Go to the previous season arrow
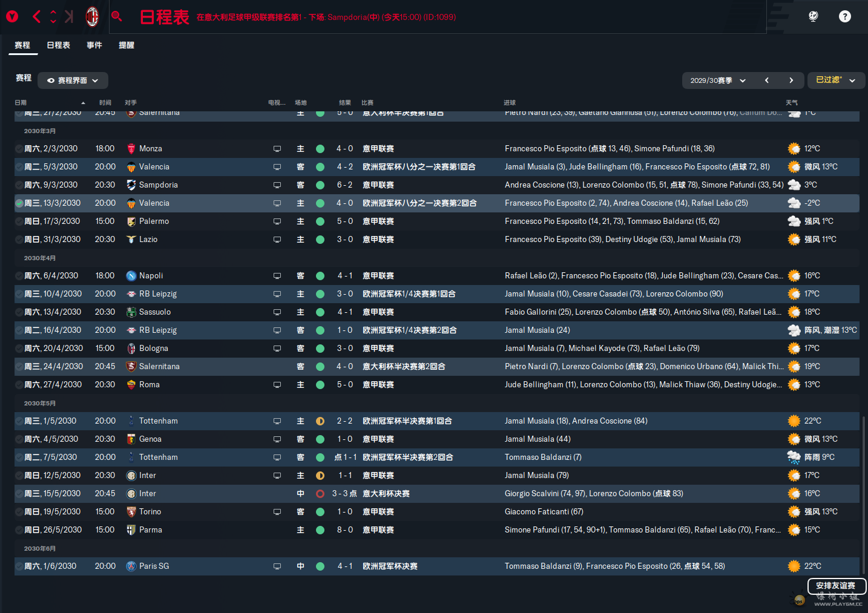 [767, 80]
